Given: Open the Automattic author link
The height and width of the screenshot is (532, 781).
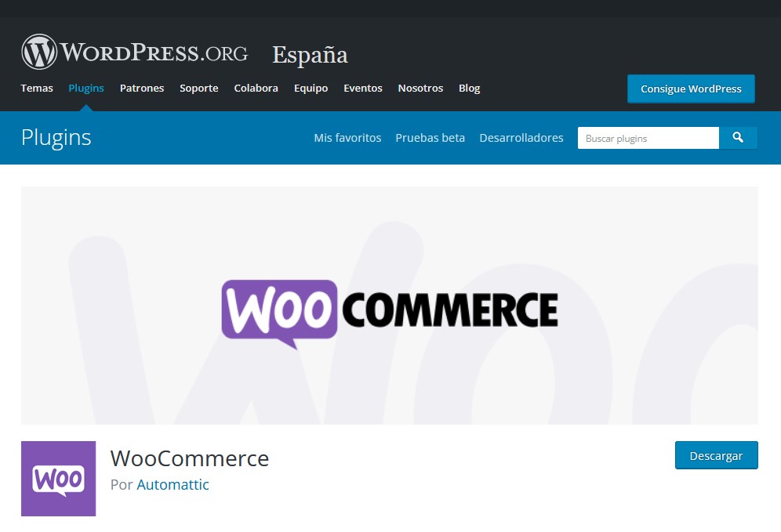Looking at the screenshot, I should pos(173,484).
